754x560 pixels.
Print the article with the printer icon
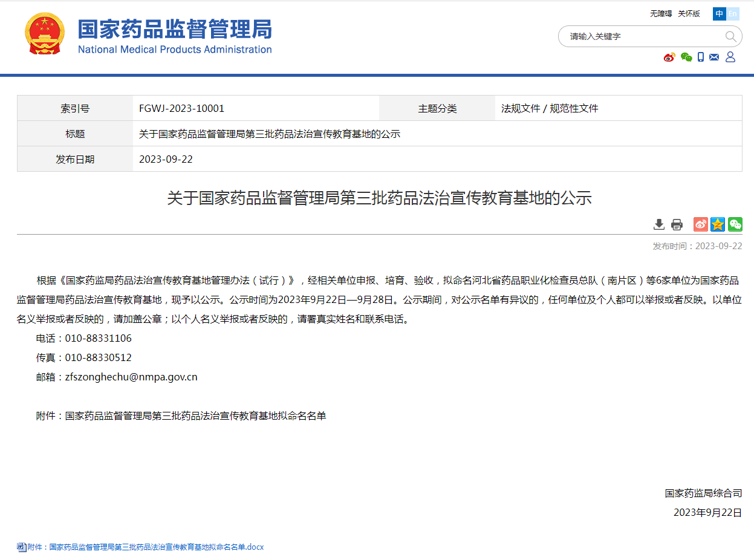click(677, 224)
